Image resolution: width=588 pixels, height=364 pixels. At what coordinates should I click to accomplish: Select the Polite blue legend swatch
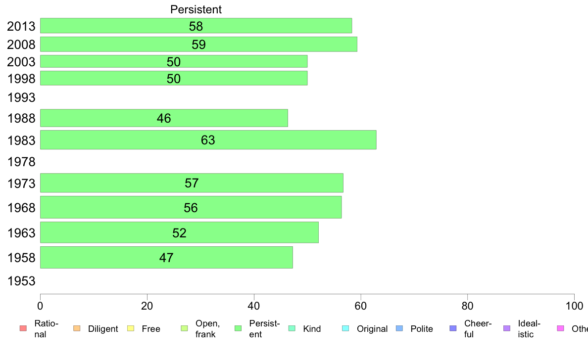click(x=399, y=328)
